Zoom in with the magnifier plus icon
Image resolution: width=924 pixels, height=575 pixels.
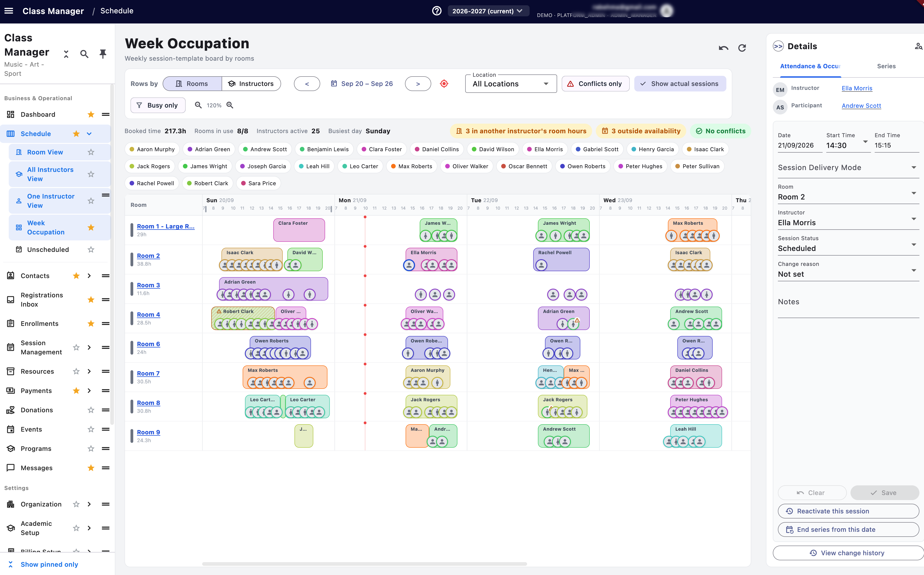point(230,105)
